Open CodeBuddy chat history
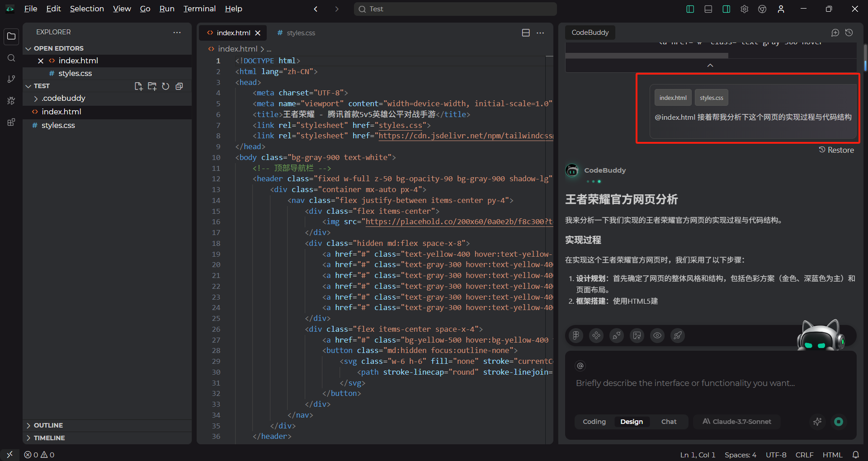Viewport: 868px width, 461px height. click(849, 33)
